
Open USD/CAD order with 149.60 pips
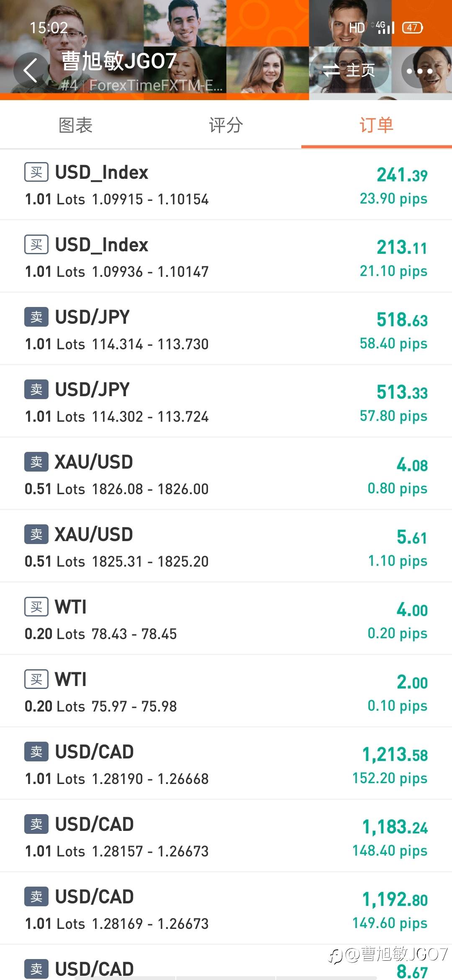click(226, 909)
